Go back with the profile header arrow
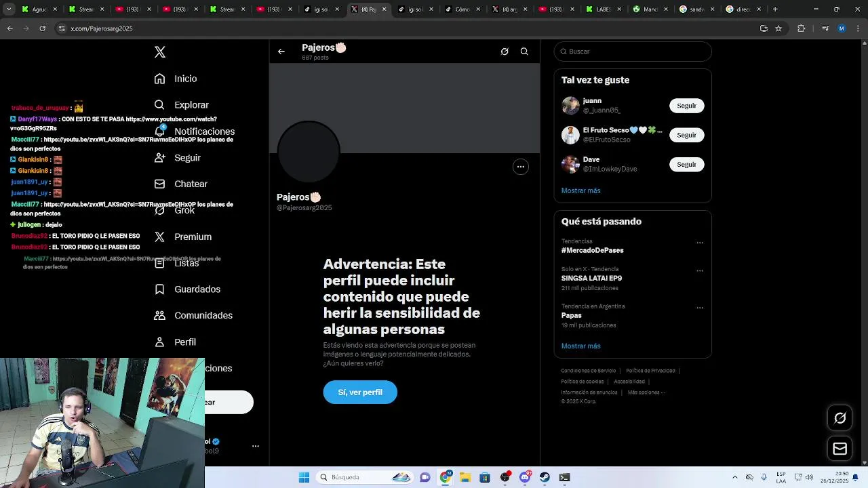The image size is (868, 488). click(x=281, y=52)
